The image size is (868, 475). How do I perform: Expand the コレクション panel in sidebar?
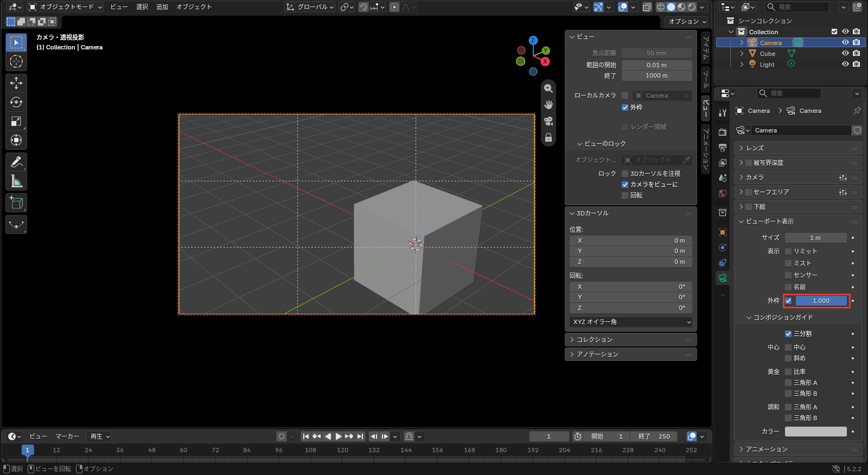[630, 340]
